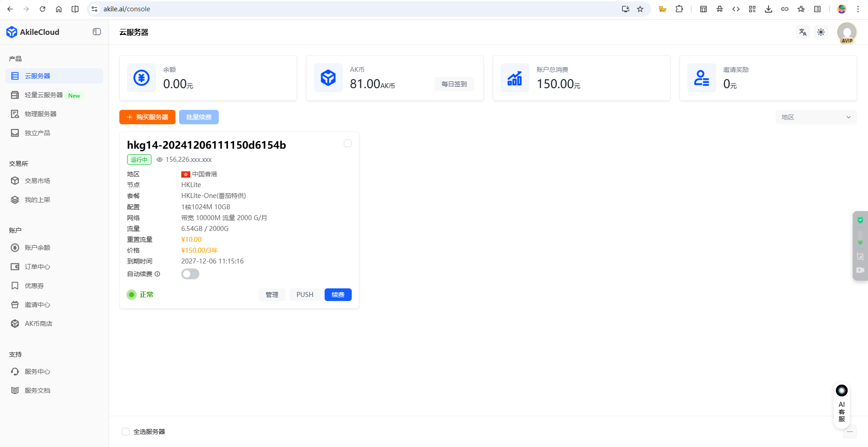This screenshot has height=447, width=868.
Task: Check the 全选服务器 checkbox
Action: click(126, 432)
